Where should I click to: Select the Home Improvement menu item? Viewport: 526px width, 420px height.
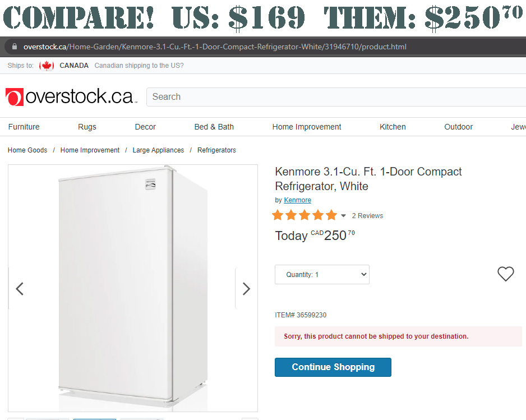306,127
